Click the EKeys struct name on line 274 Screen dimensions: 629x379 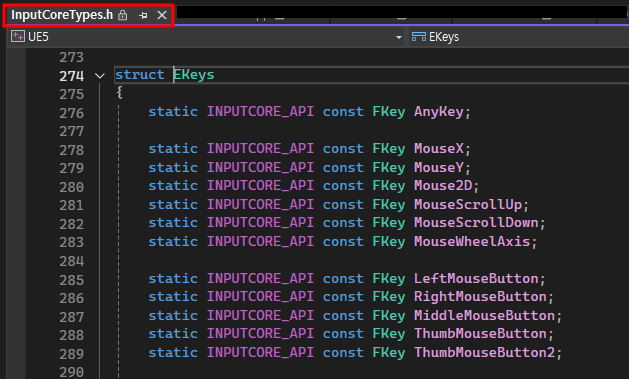[x=194, y=75]
